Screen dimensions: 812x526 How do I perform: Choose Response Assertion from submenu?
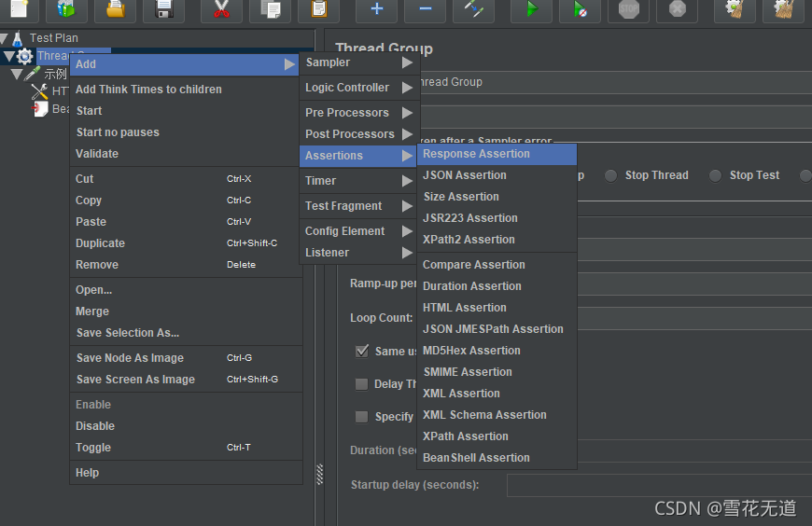[497, 154]
